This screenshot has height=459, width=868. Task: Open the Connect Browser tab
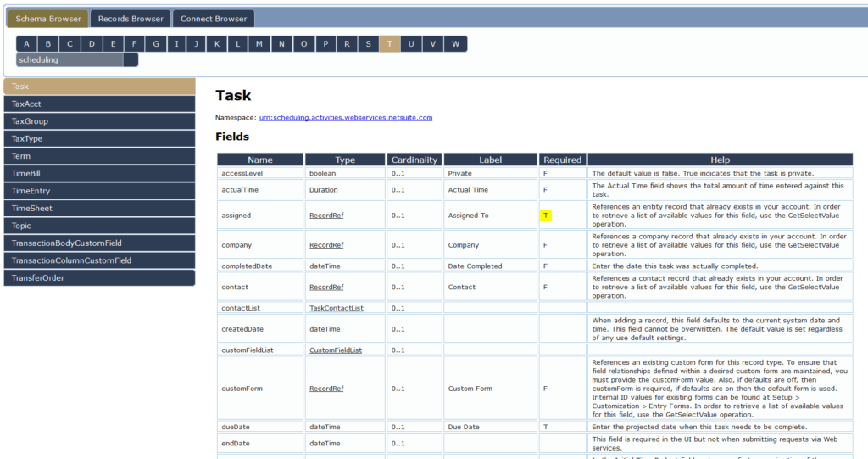214,19
